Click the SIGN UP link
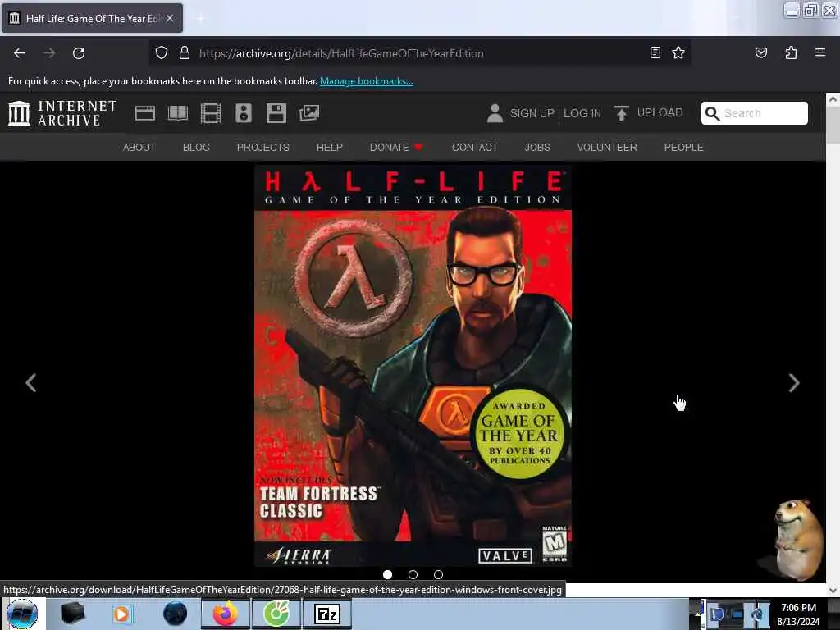 [532, 113]
